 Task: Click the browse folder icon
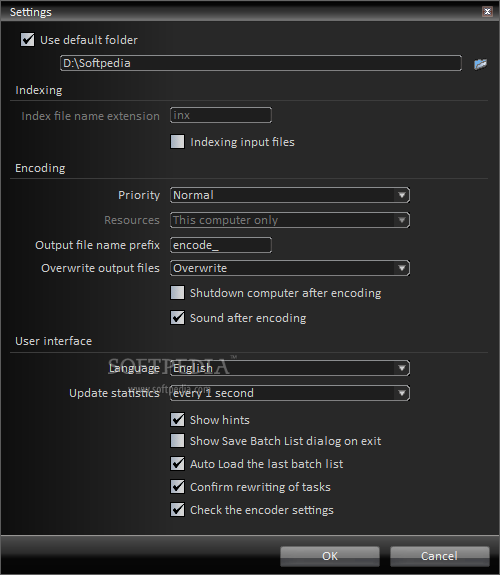[x=480, y=64]
